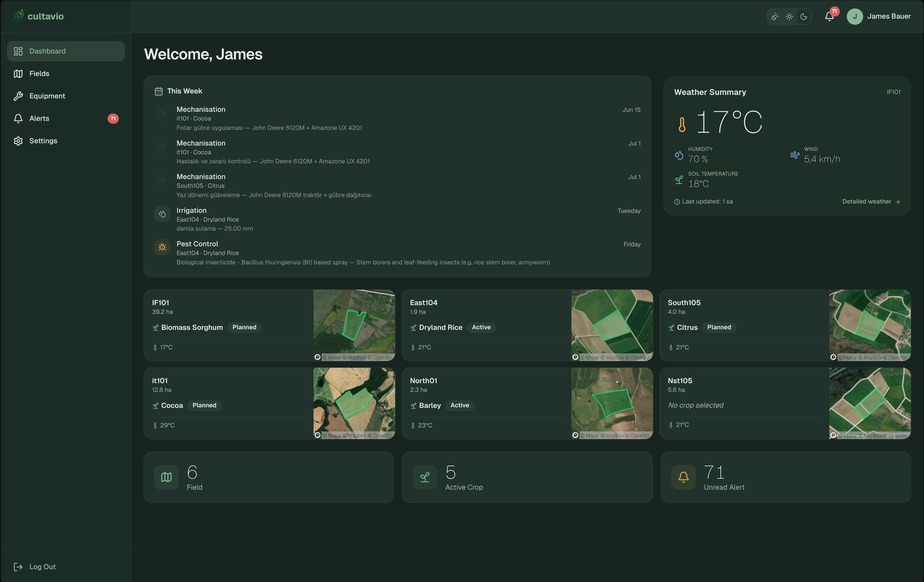Open the Friday Pest Control entry

click(x=397, y=253)
